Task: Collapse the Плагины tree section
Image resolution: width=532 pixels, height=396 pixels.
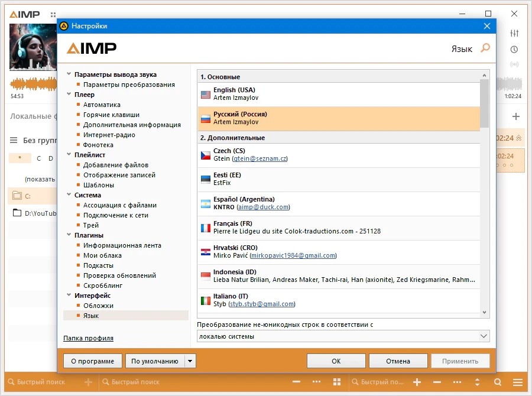Action: 69,235
